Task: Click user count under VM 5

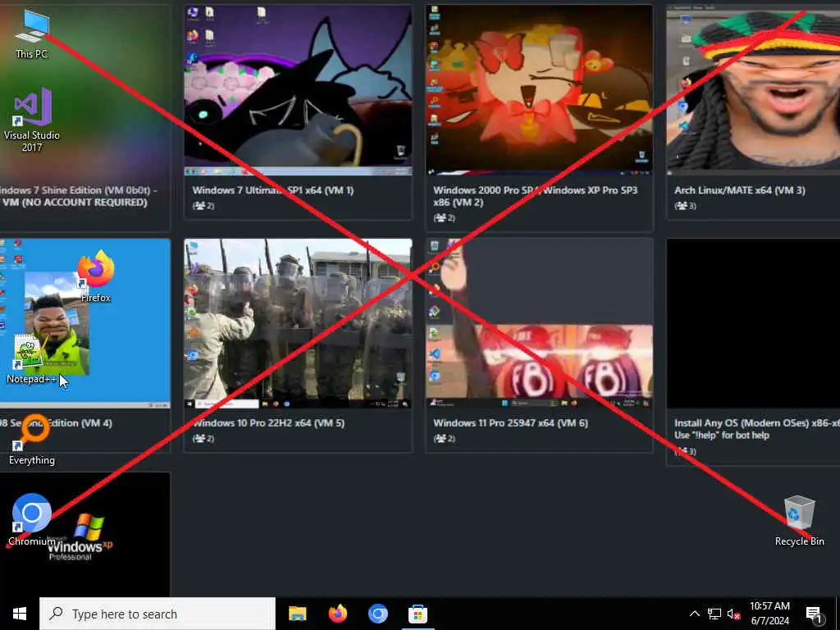Action: pos(203,439)
